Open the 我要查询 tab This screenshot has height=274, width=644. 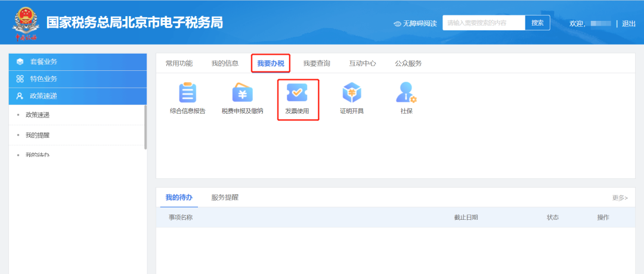pyautogui.click(x=316, y=63)
